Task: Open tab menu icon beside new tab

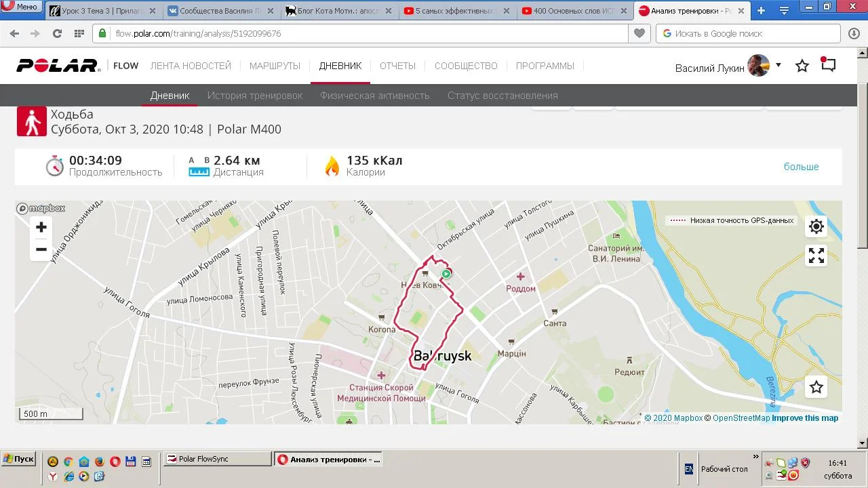Action: (x=784, y=11)
